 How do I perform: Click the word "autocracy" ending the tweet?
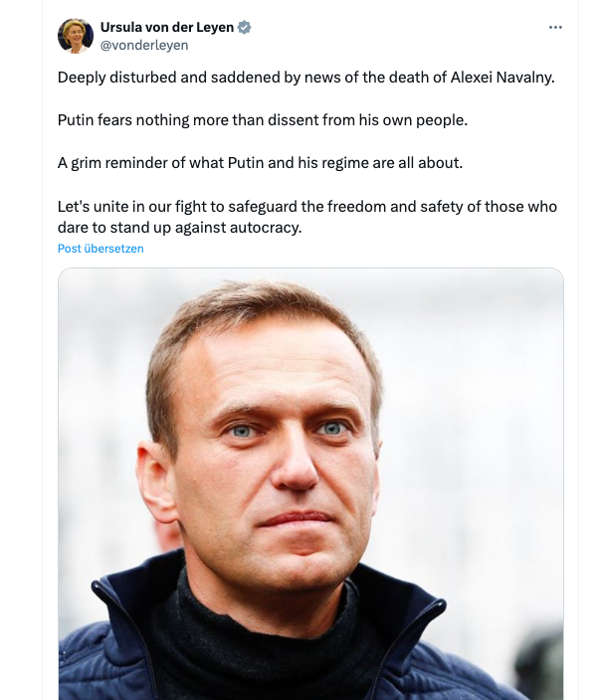pyautogui.click(x=269, y=227)
